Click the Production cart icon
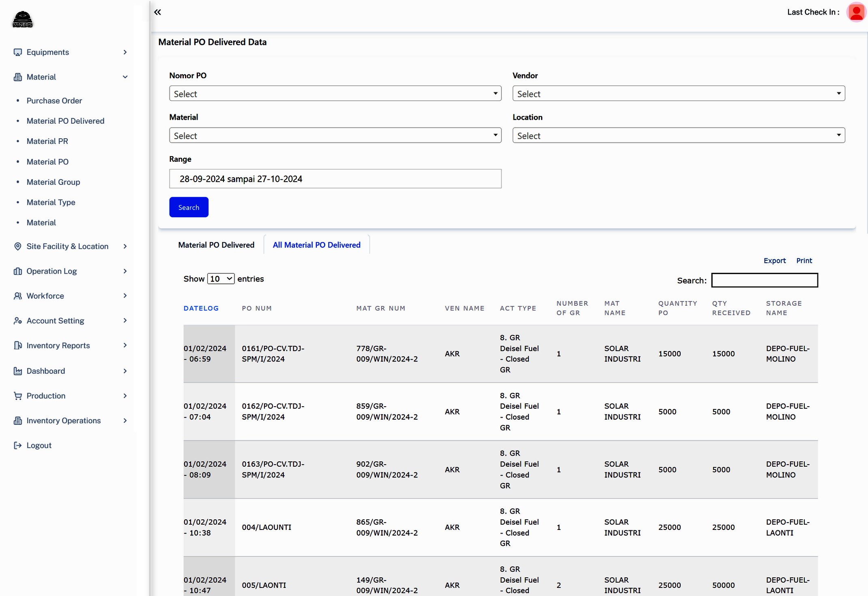 pos(17,396)
